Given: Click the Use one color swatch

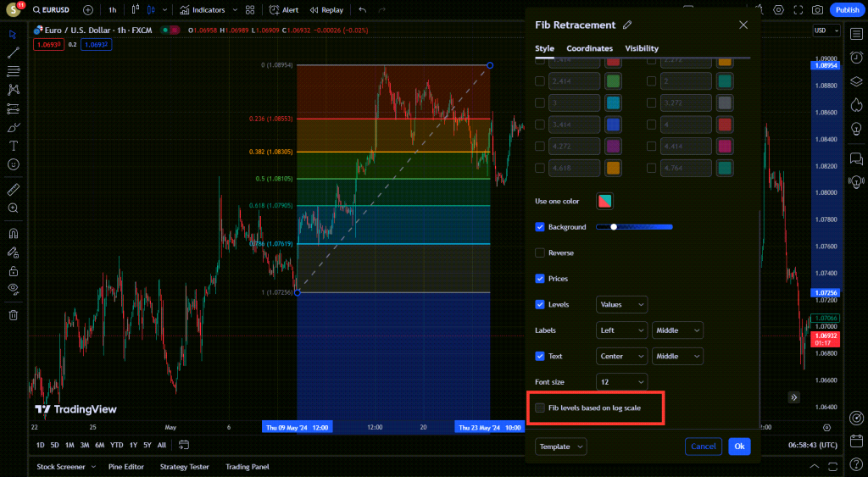Looking at the screenshot, I should [604, 202].
